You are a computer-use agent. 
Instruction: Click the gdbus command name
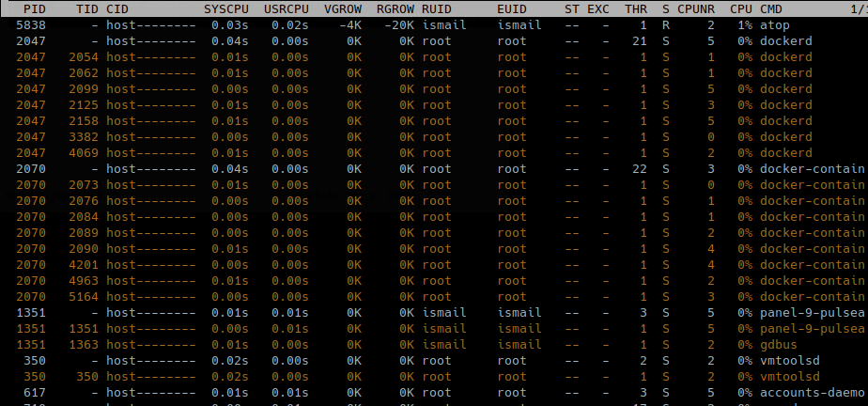[x=779, y=345]
